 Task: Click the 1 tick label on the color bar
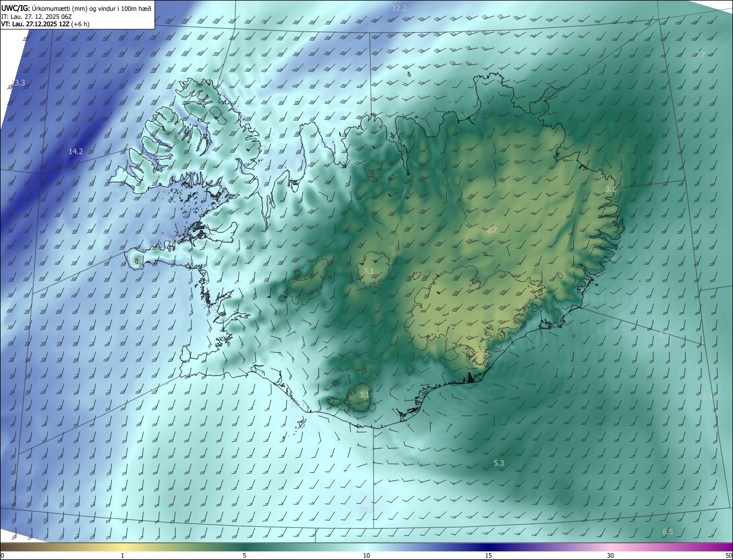click(123, 556)
